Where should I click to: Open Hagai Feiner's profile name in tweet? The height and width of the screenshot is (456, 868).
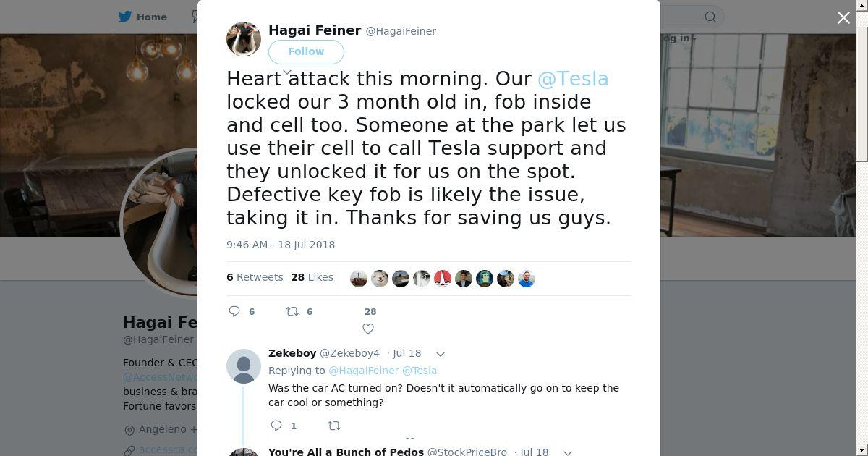pyautogui.click(x=315, y=30)
